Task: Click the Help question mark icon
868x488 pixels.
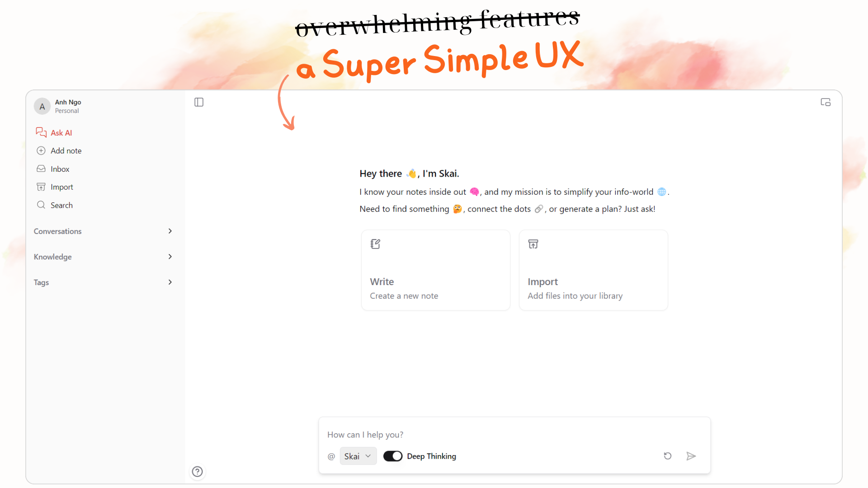Action: coord(197,471)
